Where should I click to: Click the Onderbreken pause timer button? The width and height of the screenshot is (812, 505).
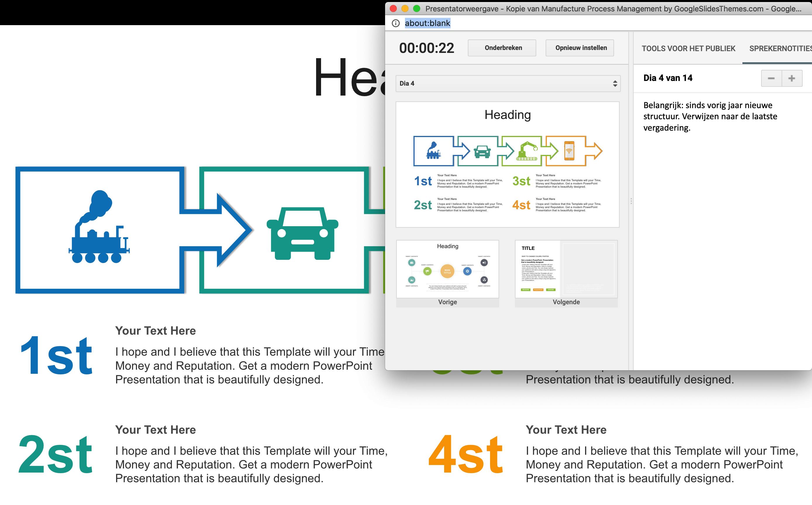click(x=502, y=48)
